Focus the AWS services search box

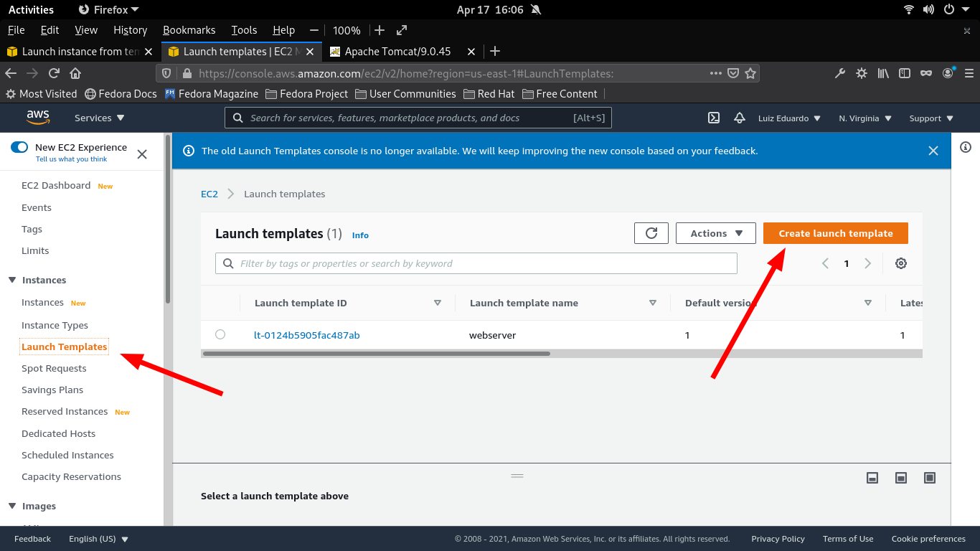(418, 118)
